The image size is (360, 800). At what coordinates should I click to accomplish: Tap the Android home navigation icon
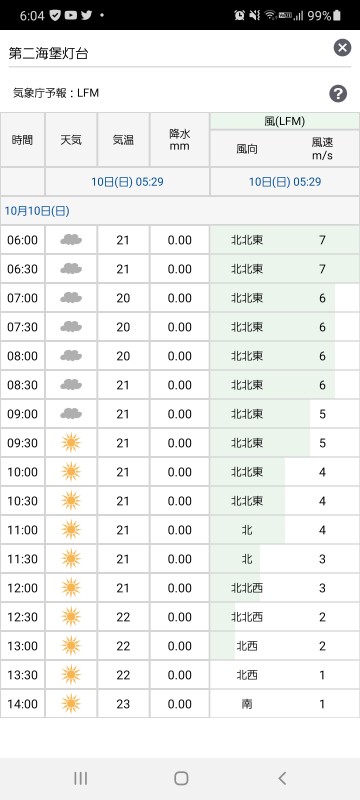(x=181, y=778)
